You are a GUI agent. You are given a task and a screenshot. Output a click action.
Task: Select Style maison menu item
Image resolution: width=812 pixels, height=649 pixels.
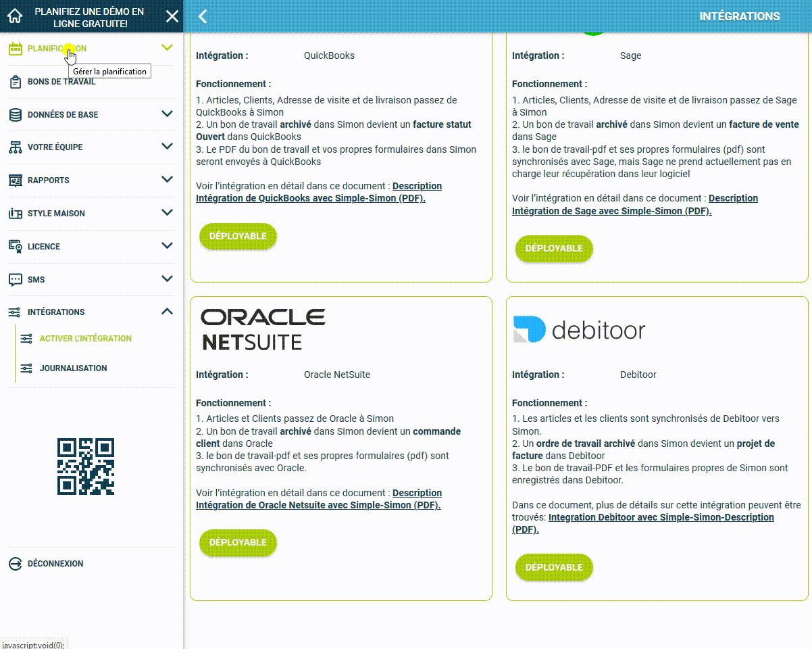point(56,214)
